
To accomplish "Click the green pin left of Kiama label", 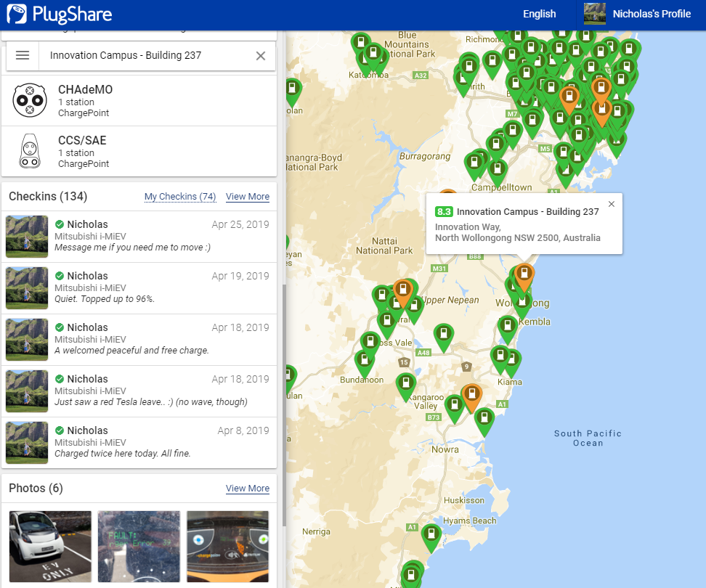I will pos(500,359).
